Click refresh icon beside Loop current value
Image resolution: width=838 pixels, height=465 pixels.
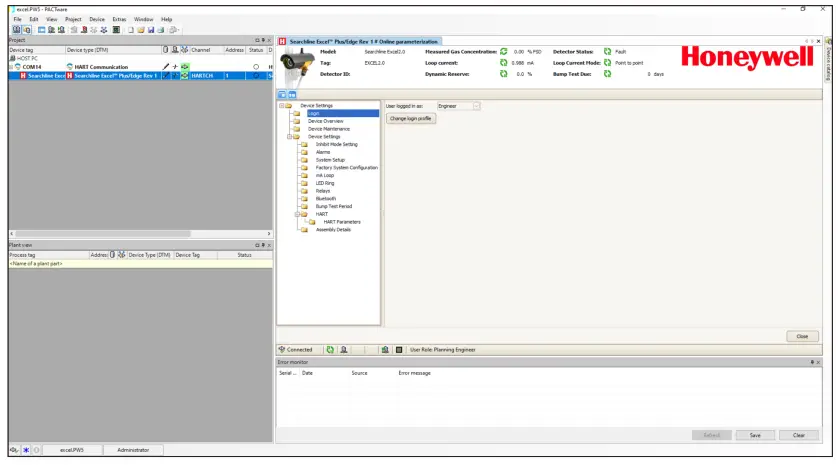(x=503, y=63)
